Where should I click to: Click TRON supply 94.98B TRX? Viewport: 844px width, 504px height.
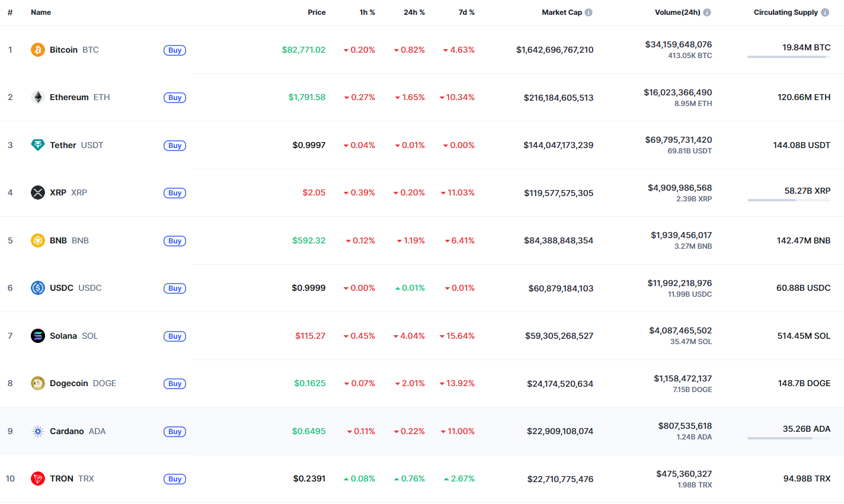click(807, 479)
